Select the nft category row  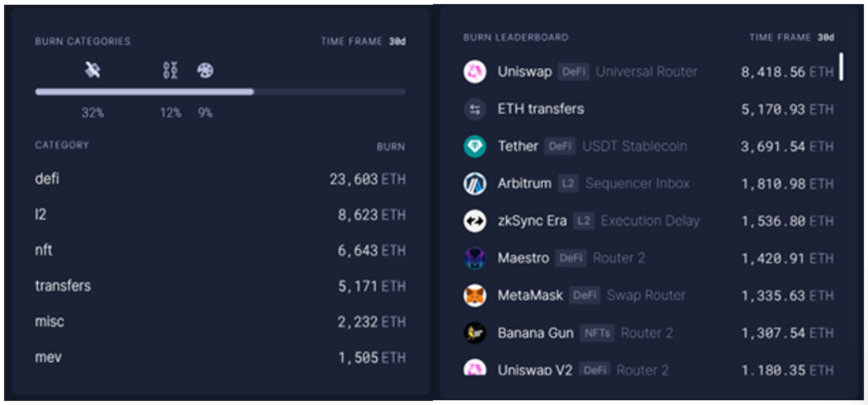pyautogui.click(x=220, y=250)
